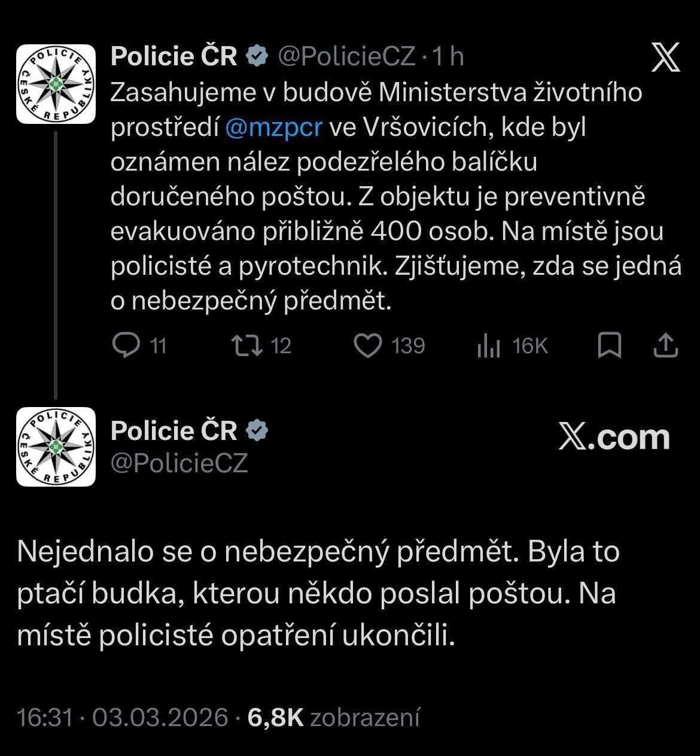Bookmark the first Policie ČR tweet

point(610,345)
